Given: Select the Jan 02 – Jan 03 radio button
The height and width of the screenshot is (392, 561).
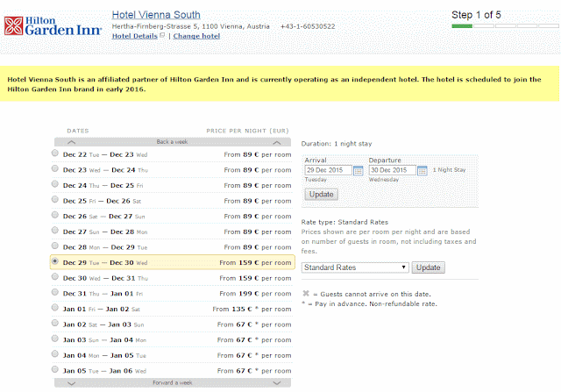Looking at the screenshot, I should (x=54, y=323).
